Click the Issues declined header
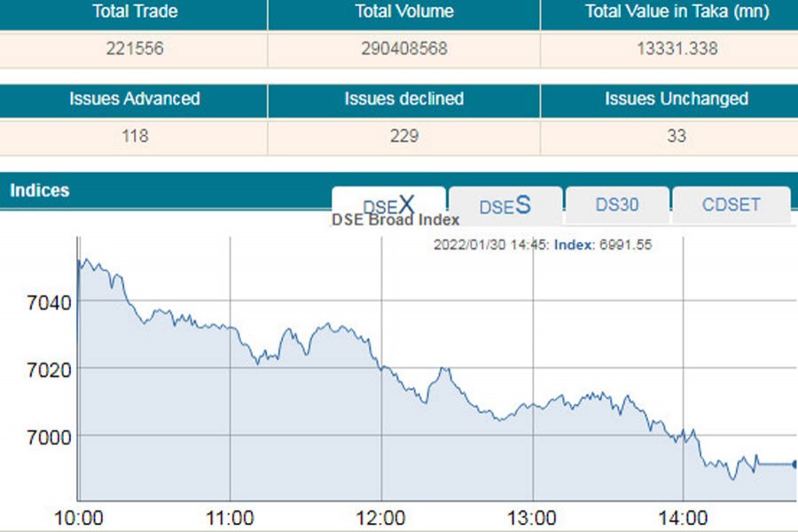This screenshot has width=798, height=532. (403, 98)
